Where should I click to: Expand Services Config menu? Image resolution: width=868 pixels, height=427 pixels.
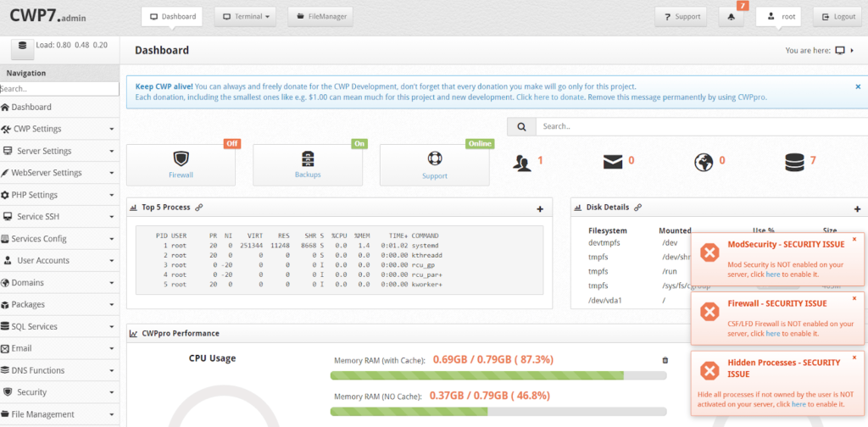[60, 238]
